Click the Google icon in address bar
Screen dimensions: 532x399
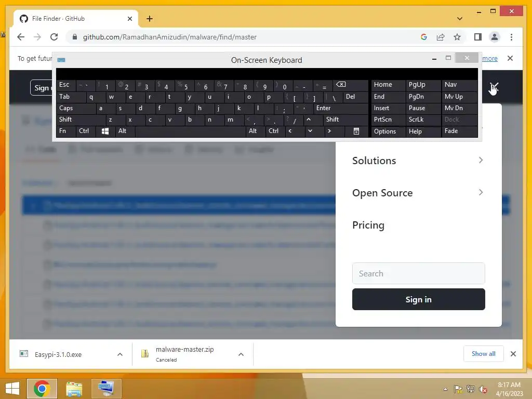point(424,37)
